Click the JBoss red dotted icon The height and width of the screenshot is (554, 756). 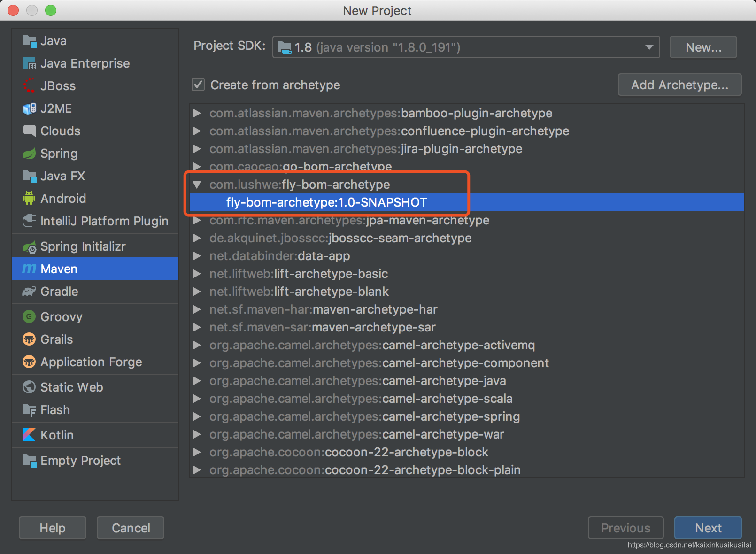point(29,86)
